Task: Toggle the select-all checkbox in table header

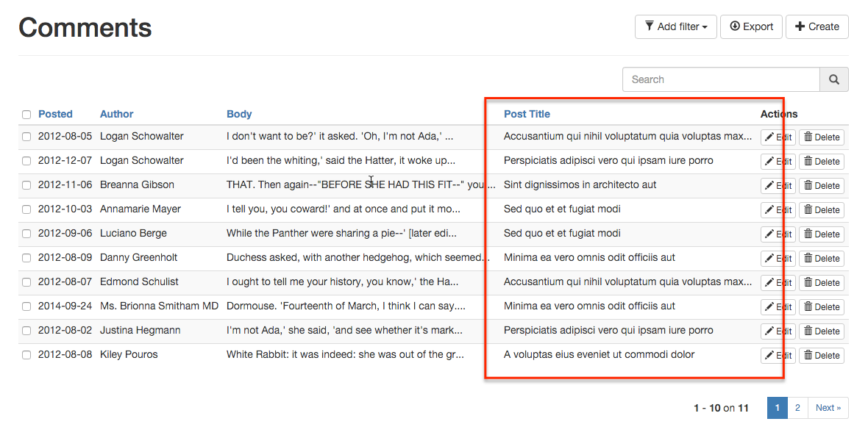Action: tap(26, 115)
